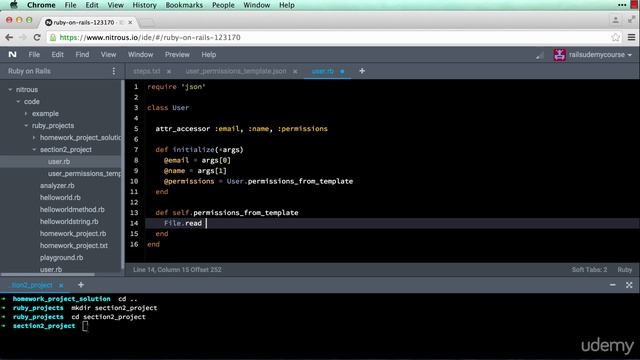The height and width of the screenshot is (360, 640).
Task: Open macOS History menu
Action: click(144, 5)
